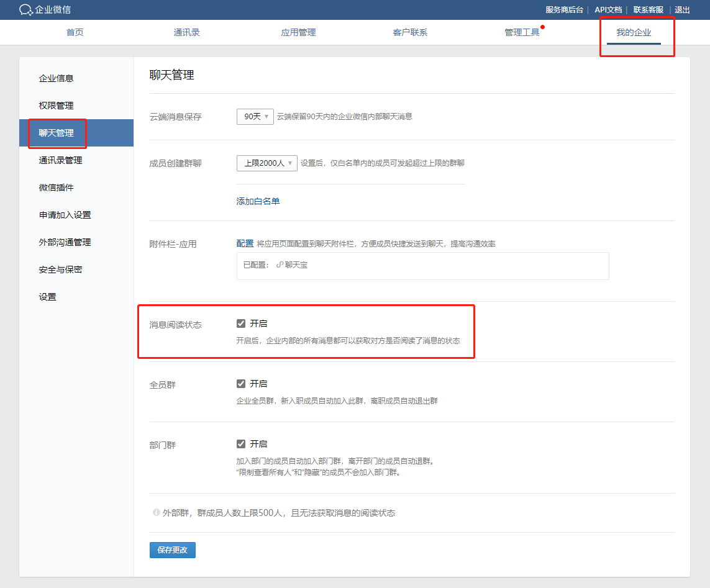Screen dimensions: 710x588
Task: Click the 保存更改 button
Action: point(172,550)
